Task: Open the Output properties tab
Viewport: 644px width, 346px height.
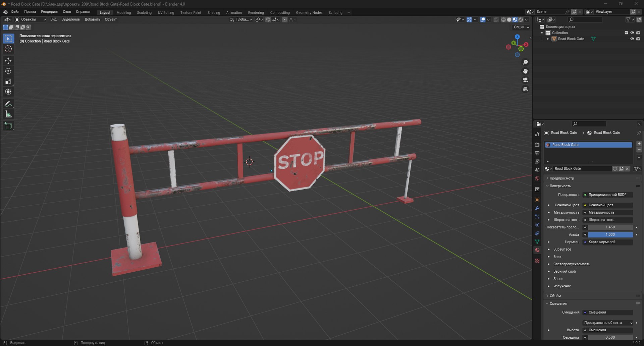Action: point(537,153)
